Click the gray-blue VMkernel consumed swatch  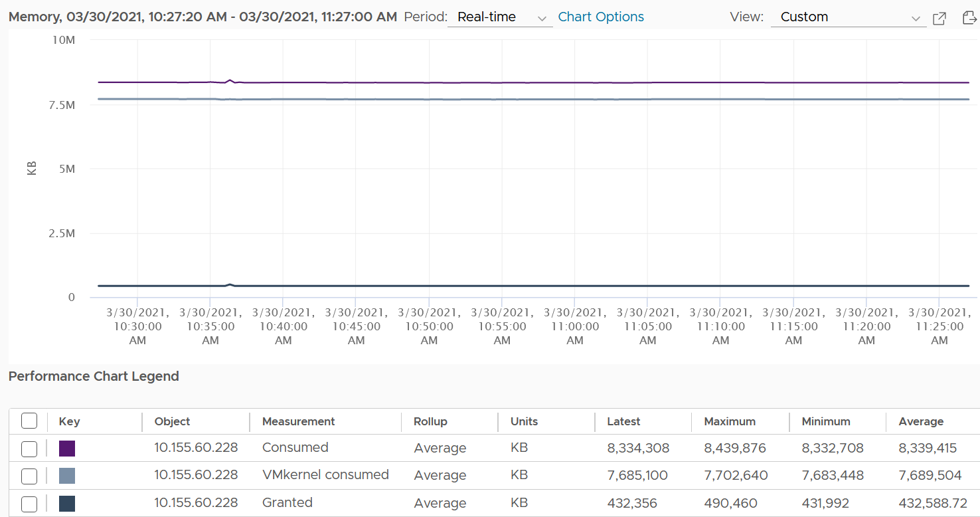(67, 476)
